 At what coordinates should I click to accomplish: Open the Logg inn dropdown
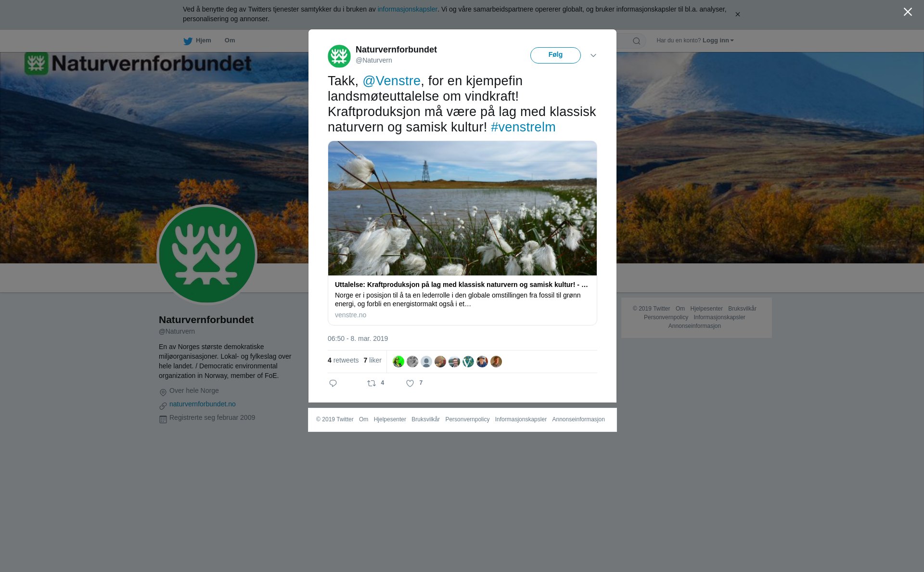tap(718, 40)
